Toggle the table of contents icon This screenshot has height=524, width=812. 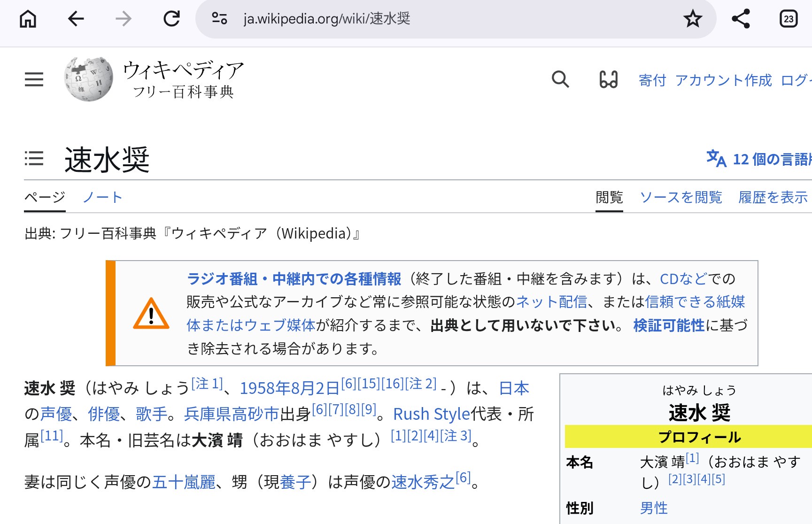34,159
